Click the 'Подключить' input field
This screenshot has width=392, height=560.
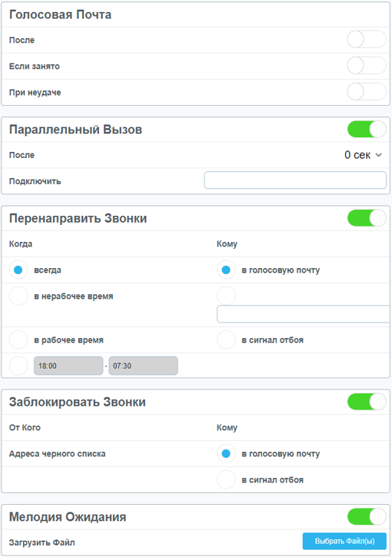[x=295, y=180]
